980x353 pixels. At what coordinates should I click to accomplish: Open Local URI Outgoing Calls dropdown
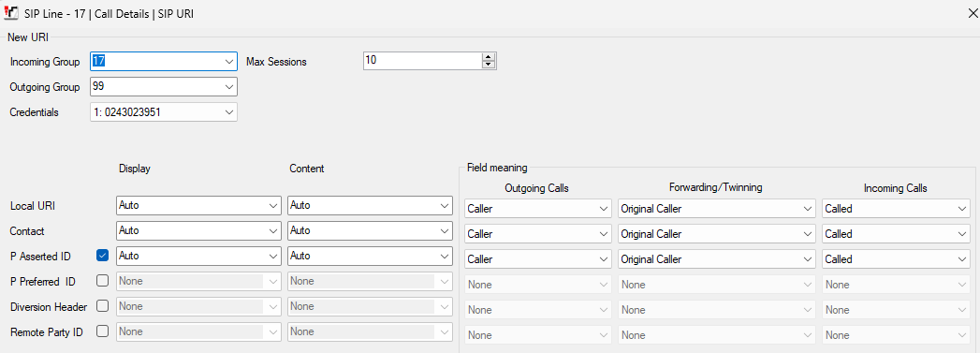click(x=538, y=209)
